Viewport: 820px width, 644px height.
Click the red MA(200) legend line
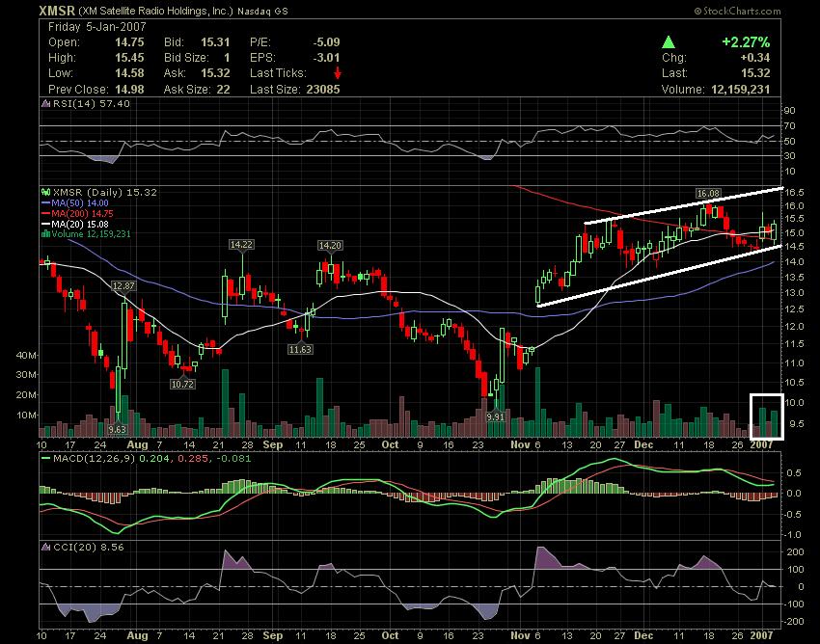click(x=46, y=214)
